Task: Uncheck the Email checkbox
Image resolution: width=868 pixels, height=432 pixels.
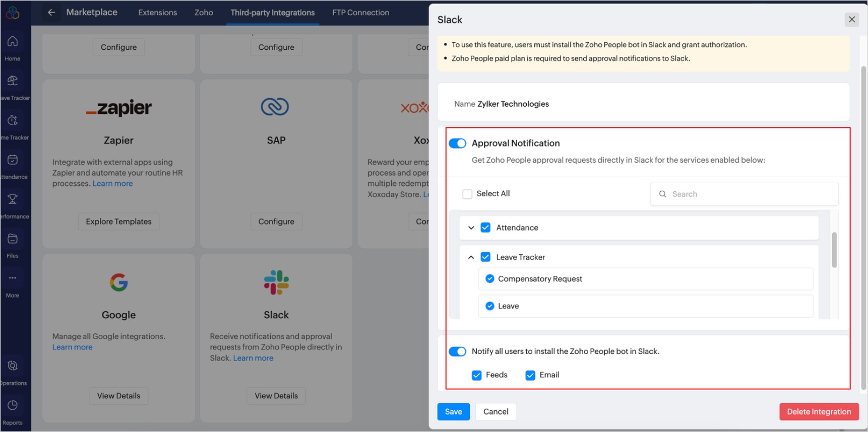Action: tap(530, 375)
